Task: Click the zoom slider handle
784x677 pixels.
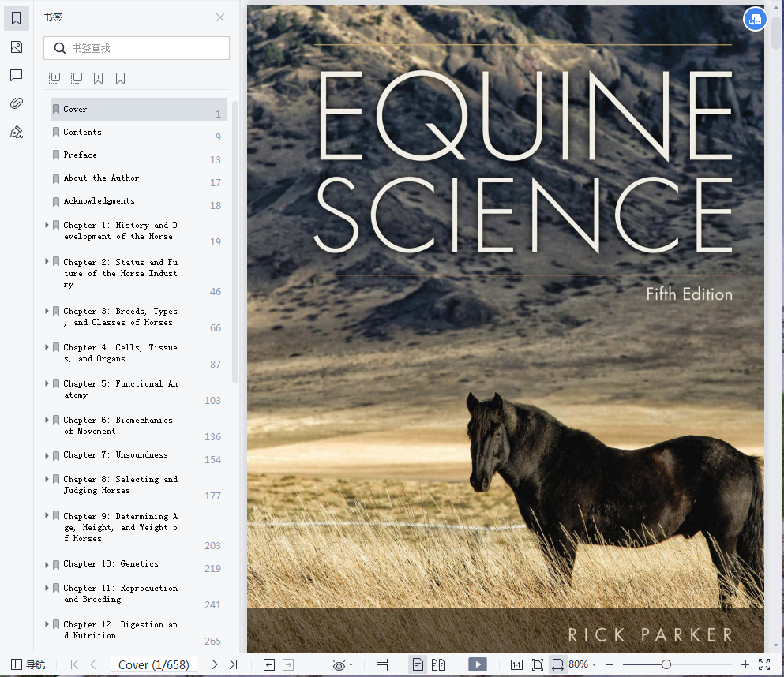Action: point(666,664)
